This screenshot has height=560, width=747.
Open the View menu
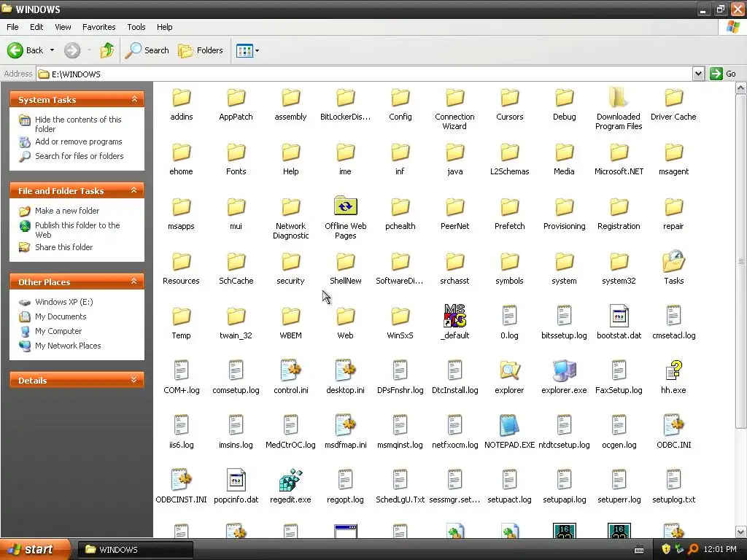pos(63,27)
